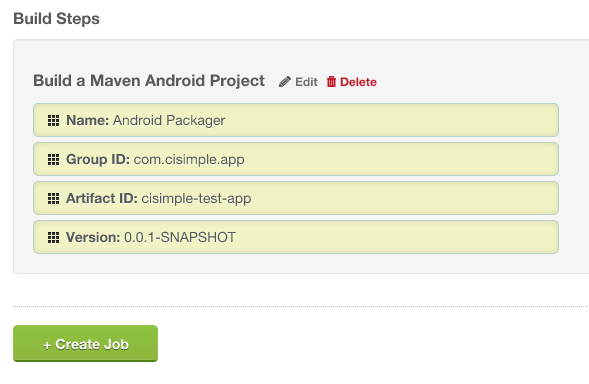Select the '0.0.1-SNAPSHOT' version value
Image resolution: width=589 pixels, height=384 pixels.
180,237
